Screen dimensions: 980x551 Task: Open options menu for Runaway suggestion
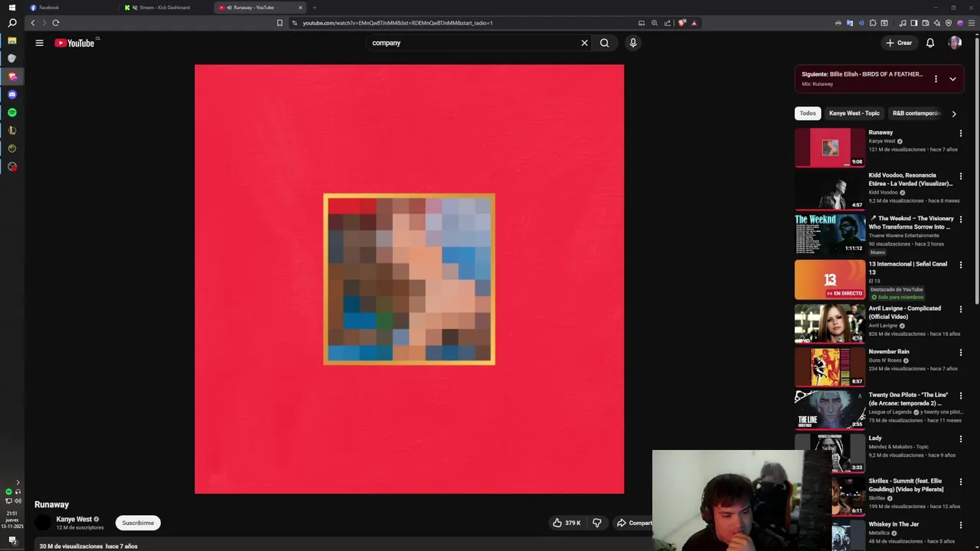click(961, 133)
